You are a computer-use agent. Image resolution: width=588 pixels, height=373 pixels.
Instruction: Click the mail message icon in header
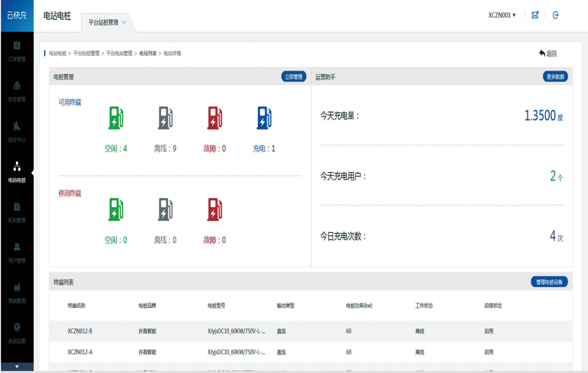tap(535, 15)
